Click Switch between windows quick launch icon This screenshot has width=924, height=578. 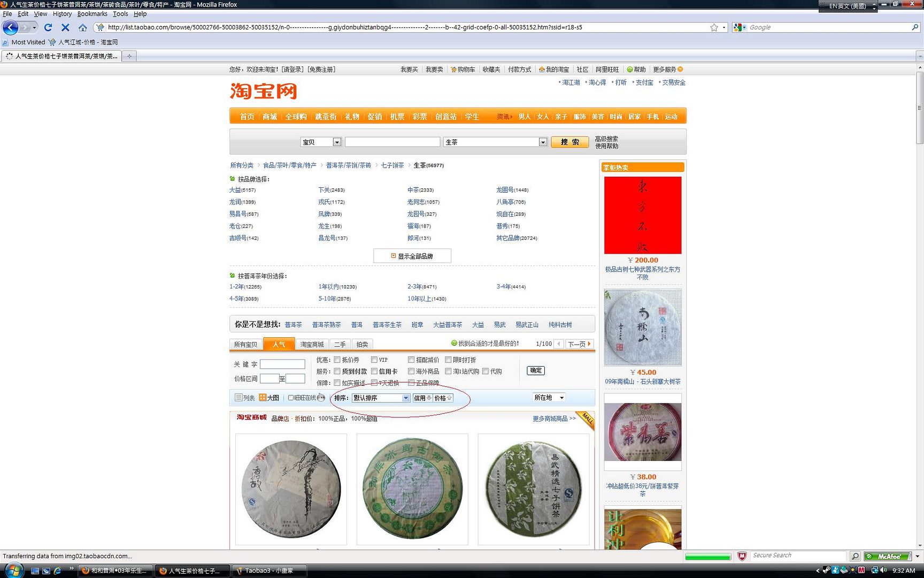click(x=46, y=571)
